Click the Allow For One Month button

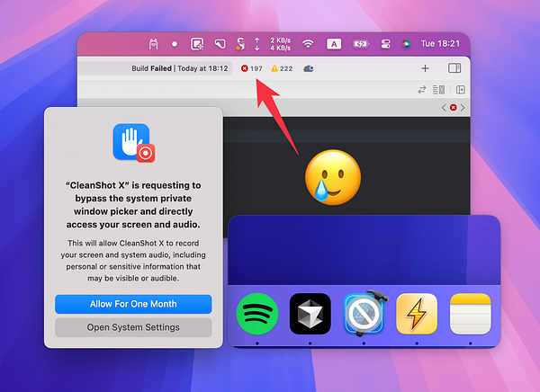(133, 304)
